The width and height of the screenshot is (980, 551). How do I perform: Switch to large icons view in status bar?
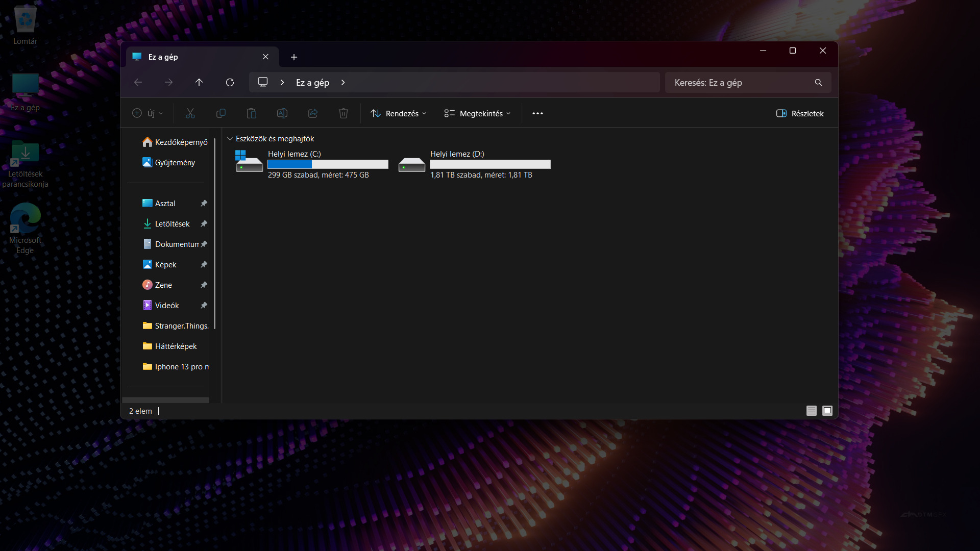827,411
